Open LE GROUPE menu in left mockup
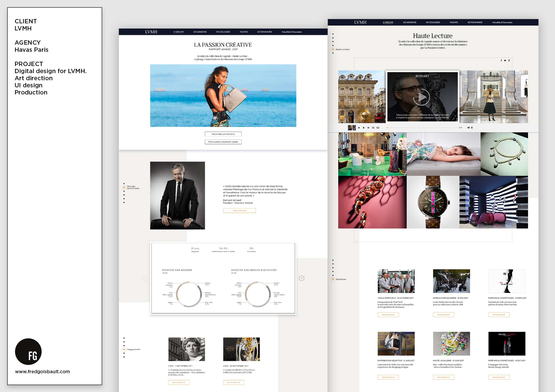Screen dimensions: 555x392 [179, 32]
